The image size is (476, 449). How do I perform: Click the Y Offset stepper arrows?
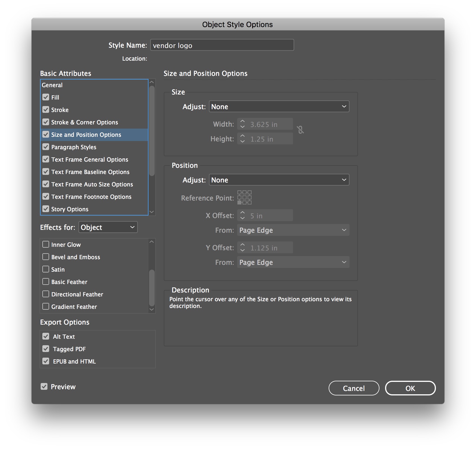(242, 248)
